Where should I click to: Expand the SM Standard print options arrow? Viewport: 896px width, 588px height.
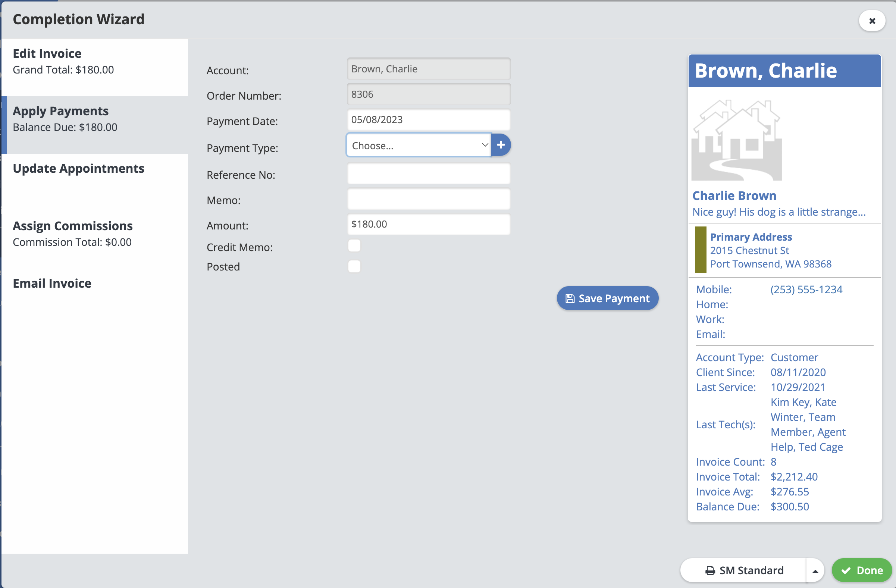[815, 571]
